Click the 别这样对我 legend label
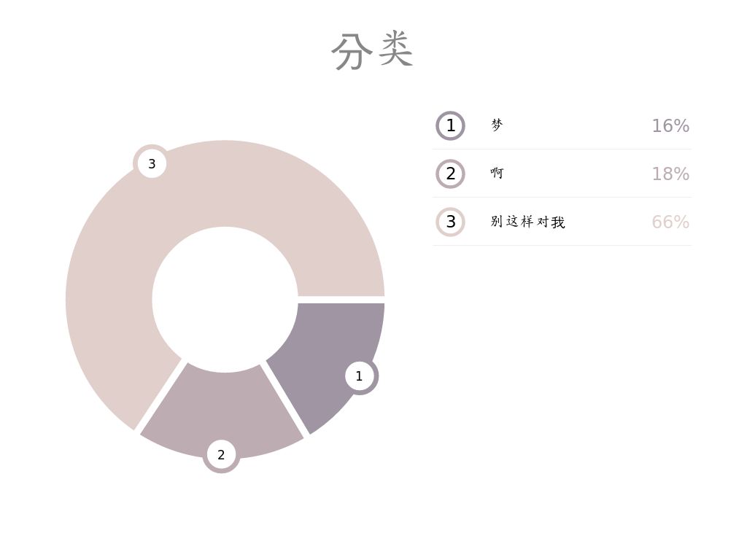This screenshot has height=560, width=747. click(527, 222)
